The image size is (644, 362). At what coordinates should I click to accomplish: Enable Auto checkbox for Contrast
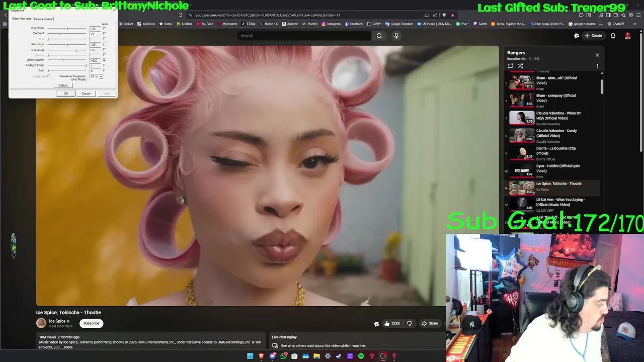[104, 34]
